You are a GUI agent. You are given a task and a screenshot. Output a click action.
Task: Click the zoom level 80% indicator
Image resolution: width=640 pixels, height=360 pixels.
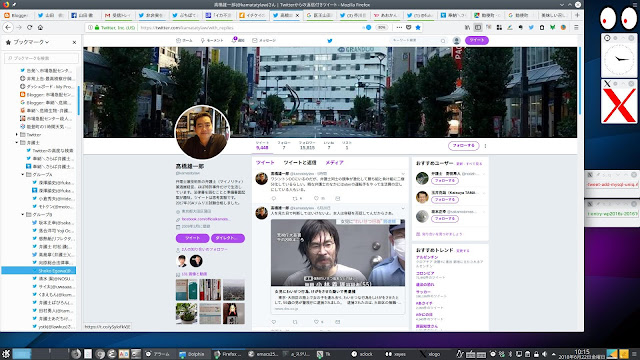pyautogui.click(x=381, y=27)
